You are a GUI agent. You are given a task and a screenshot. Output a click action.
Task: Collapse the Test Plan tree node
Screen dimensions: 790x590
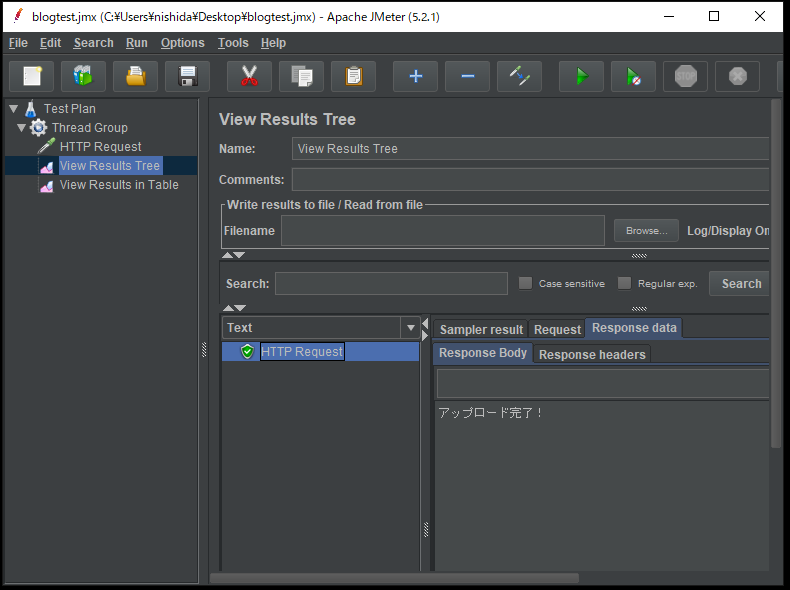(14, 108)
